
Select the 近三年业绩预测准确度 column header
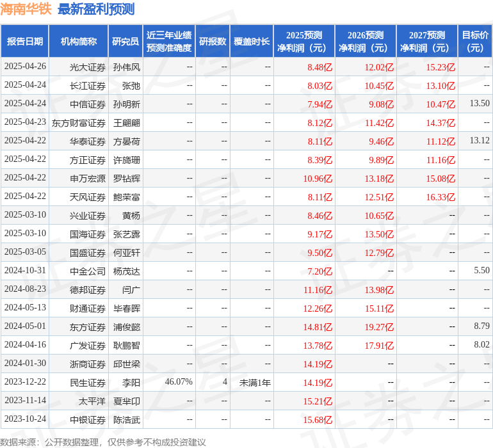tap(168, 42)
